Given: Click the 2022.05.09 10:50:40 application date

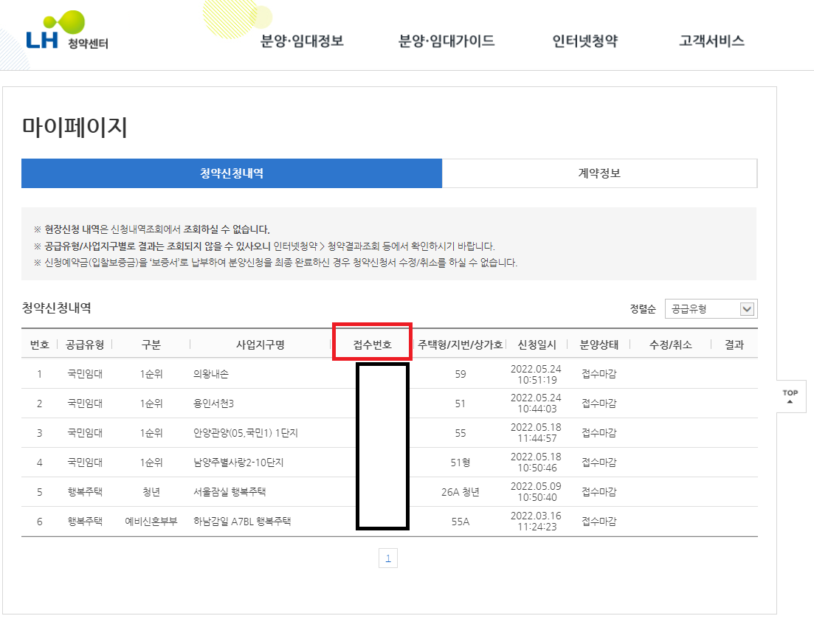Looking at the screenshot, I should [x=537, y=492].
